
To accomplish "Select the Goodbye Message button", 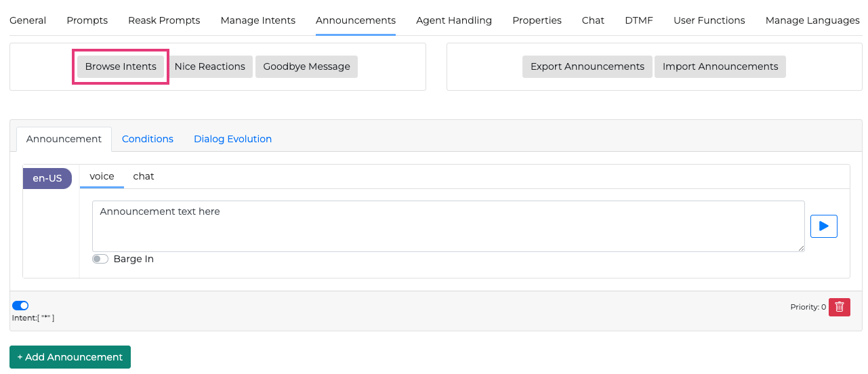I will 306,66.
